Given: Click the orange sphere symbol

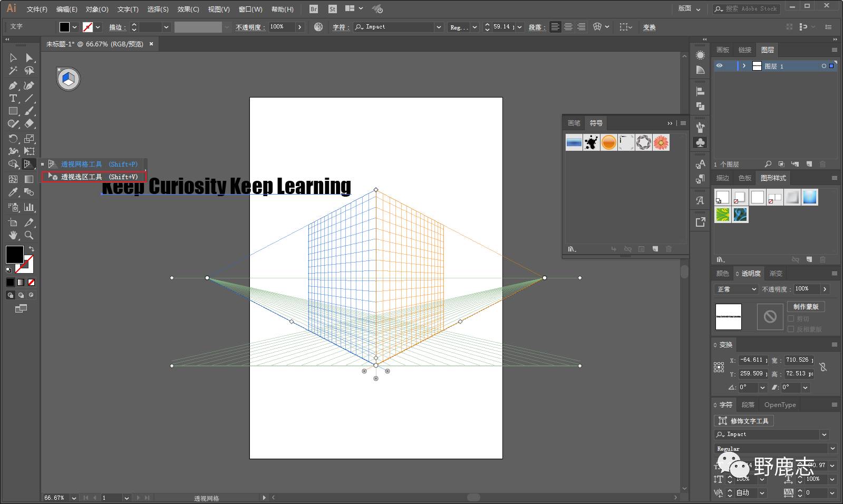Looking at the screenshot, I should 608,142.
